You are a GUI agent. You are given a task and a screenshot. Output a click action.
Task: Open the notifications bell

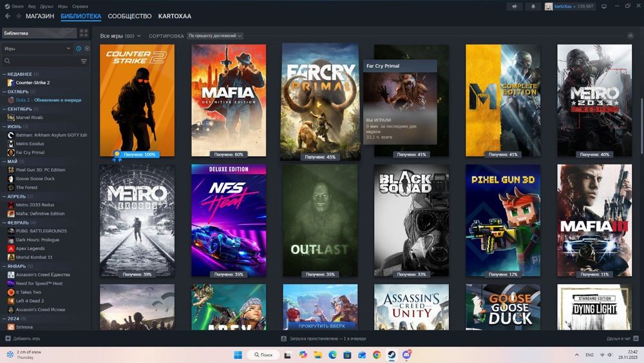(533, 6)
